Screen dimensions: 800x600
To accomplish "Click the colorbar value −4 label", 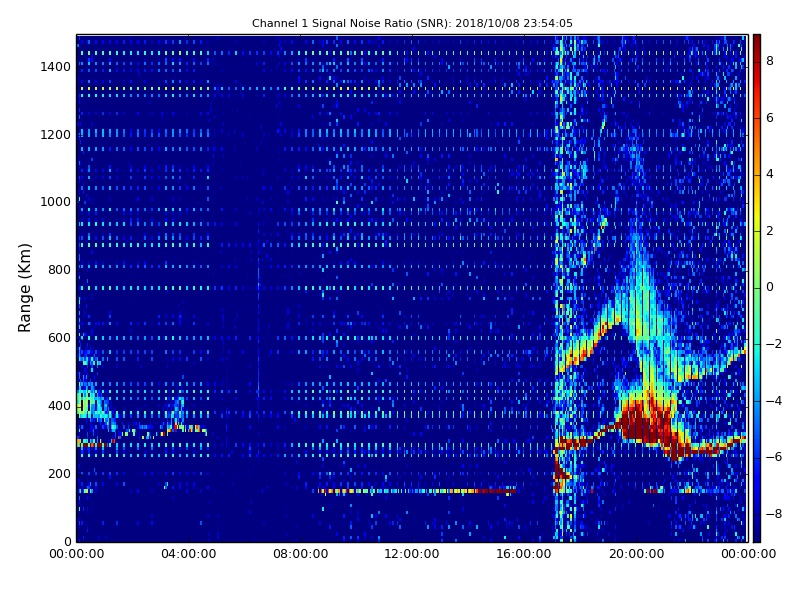I will coord(774,401).
